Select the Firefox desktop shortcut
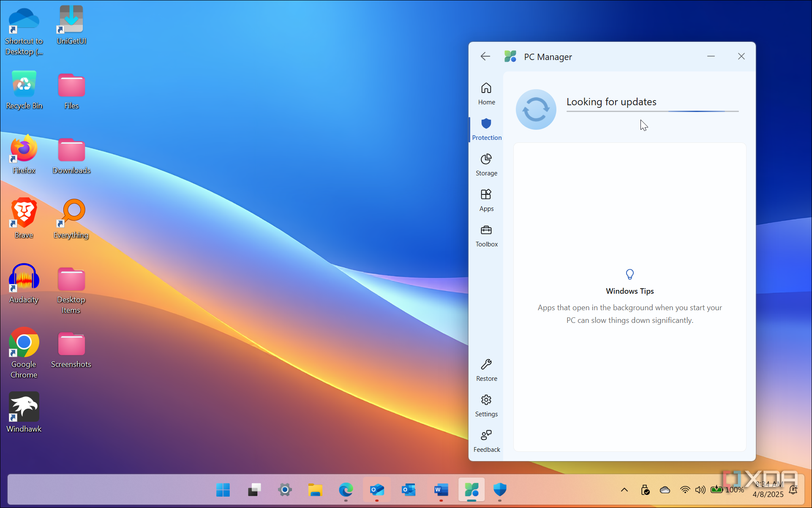812x508 pixels. pos(24,155)
